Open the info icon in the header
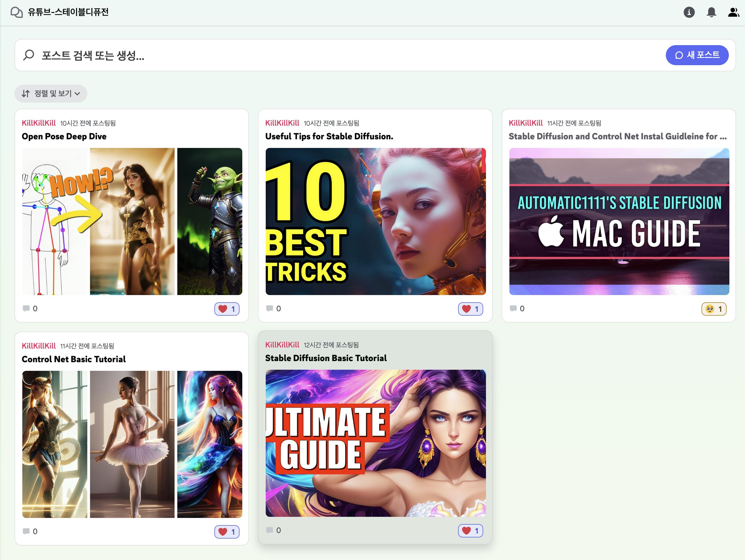 tap(689, 13)
